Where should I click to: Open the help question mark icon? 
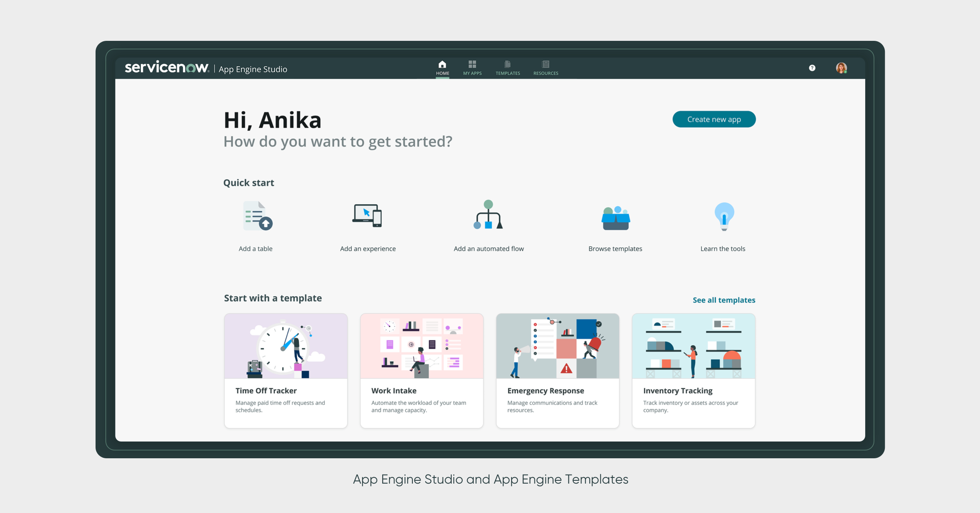pyautogui.click(x=812, y=68)
